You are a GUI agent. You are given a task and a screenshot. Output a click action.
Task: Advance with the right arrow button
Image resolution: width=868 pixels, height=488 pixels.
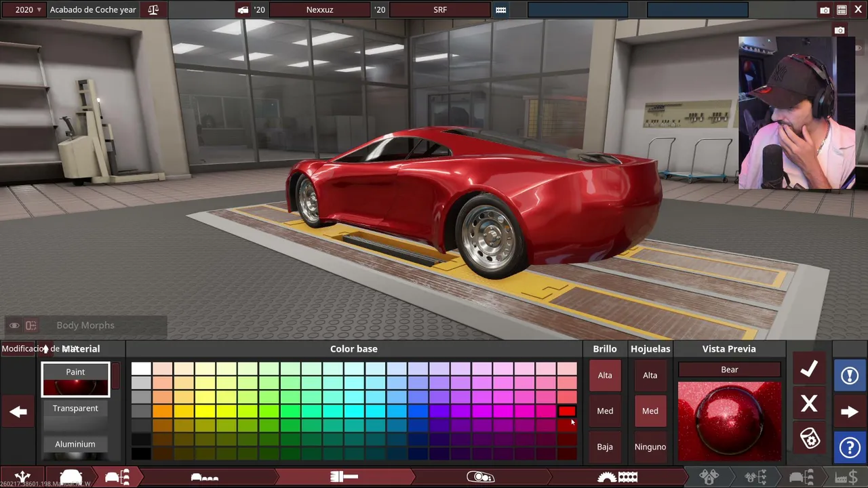tap(850, 411)
